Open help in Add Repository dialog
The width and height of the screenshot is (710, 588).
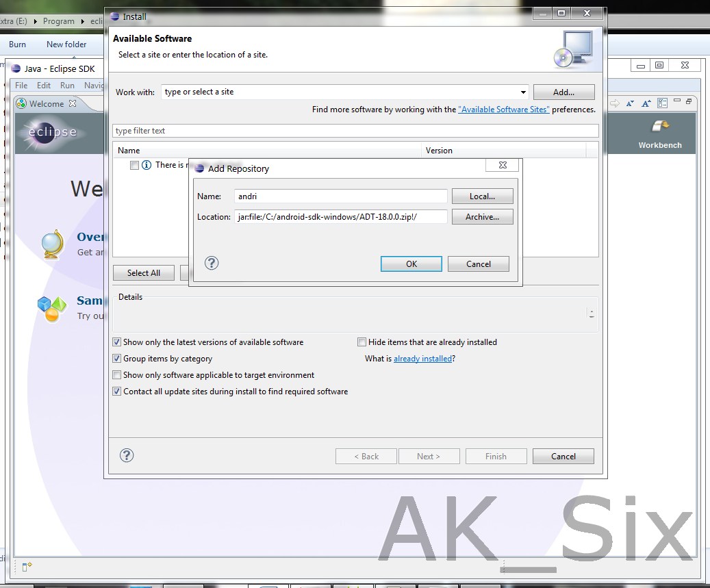pos(212,263)
